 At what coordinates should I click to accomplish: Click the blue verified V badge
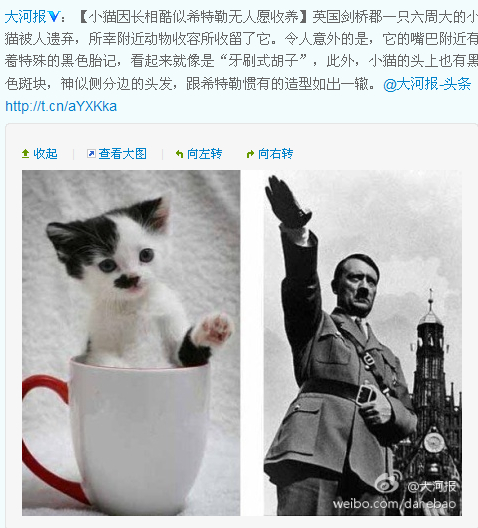pyautogui.click(x=54, y=16)
